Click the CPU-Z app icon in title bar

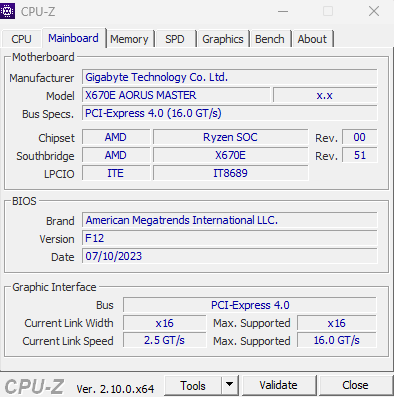tap(7, 11)
